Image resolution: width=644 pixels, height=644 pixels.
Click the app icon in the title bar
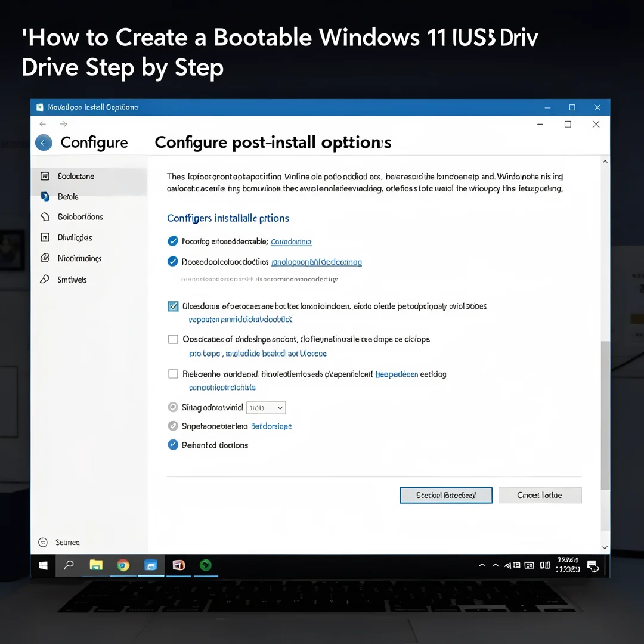pos(40,107)
